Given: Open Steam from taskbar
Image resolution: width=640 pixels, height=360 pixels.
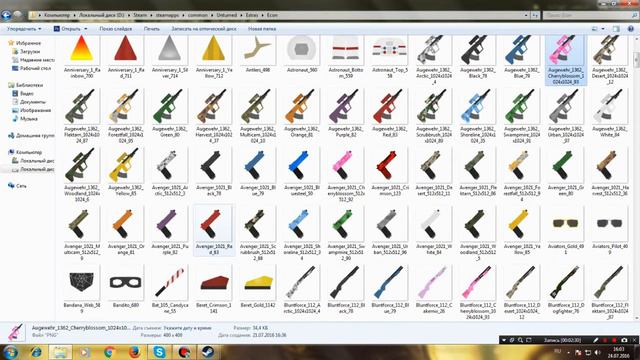Looking at the screenshot, I should tap(209, 352).
